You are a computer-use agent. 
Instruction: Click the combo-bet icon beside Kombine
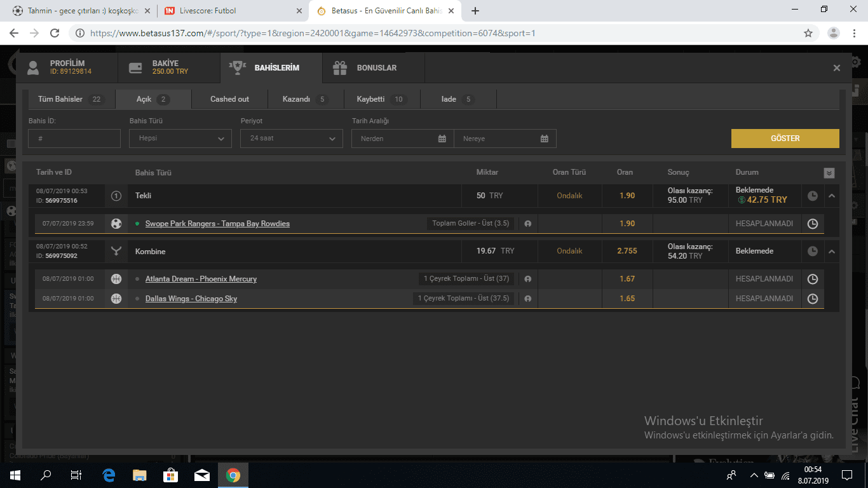point(116,252)
